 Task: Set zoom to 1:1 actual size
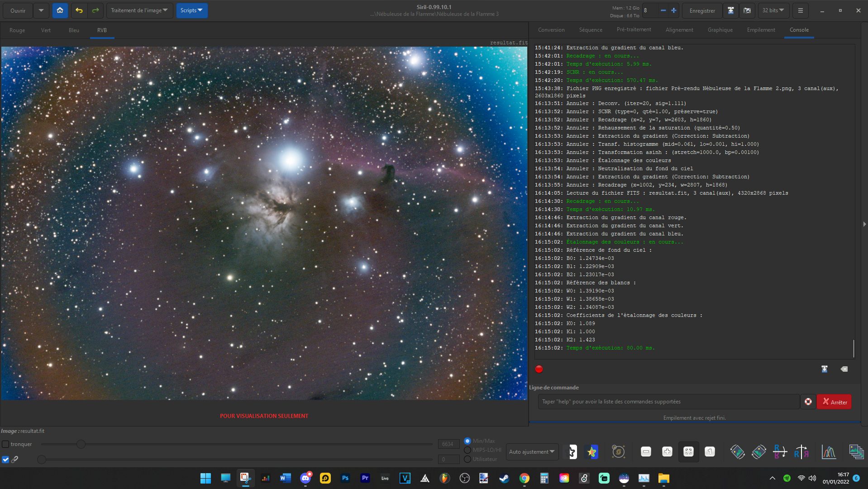point(710,452)
